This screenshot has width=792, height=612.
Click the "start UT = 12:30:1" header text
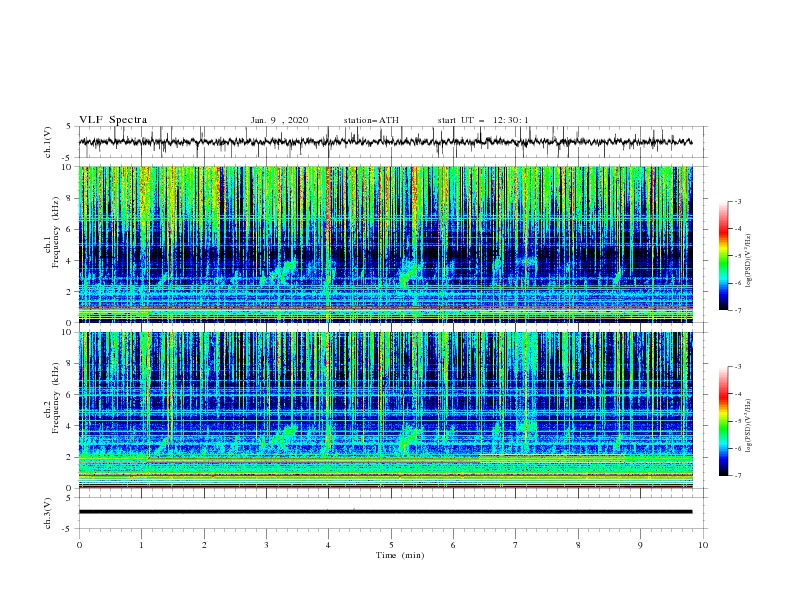click(x=483, y=120)
